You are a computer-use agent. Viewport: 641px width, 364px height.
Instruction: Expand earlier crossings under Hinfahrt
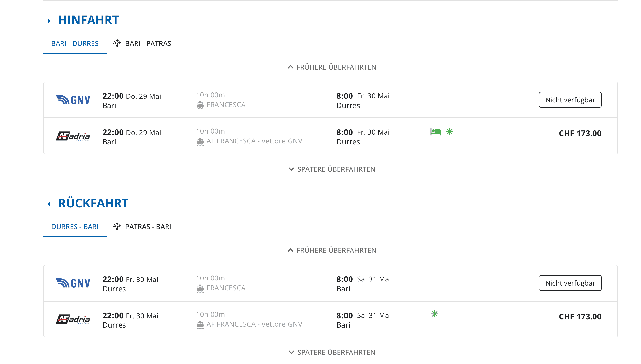(332, 67)
